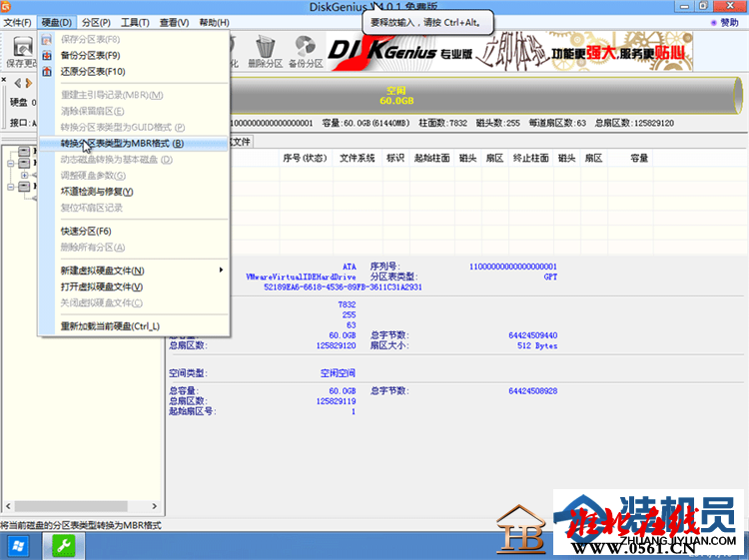The image size is (749, 560).
Task: Click the 备份分区 backup partition toolbar icon
Action: coord(306,52)
